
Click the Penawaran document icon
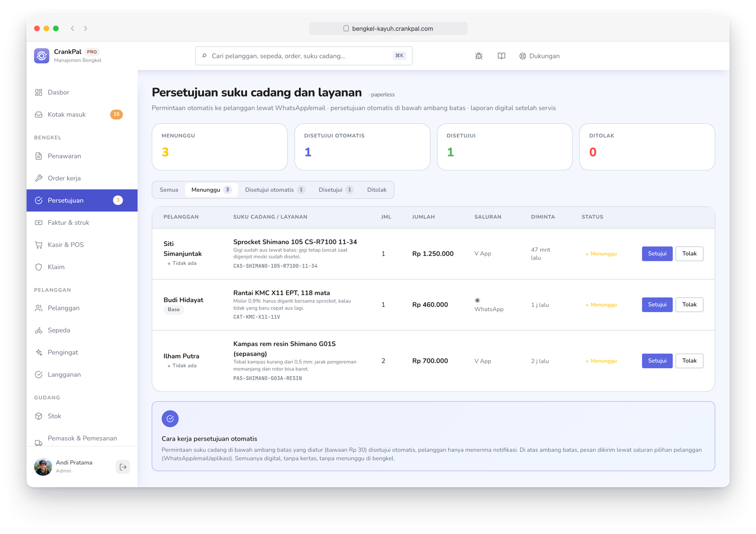coord(39,156)
